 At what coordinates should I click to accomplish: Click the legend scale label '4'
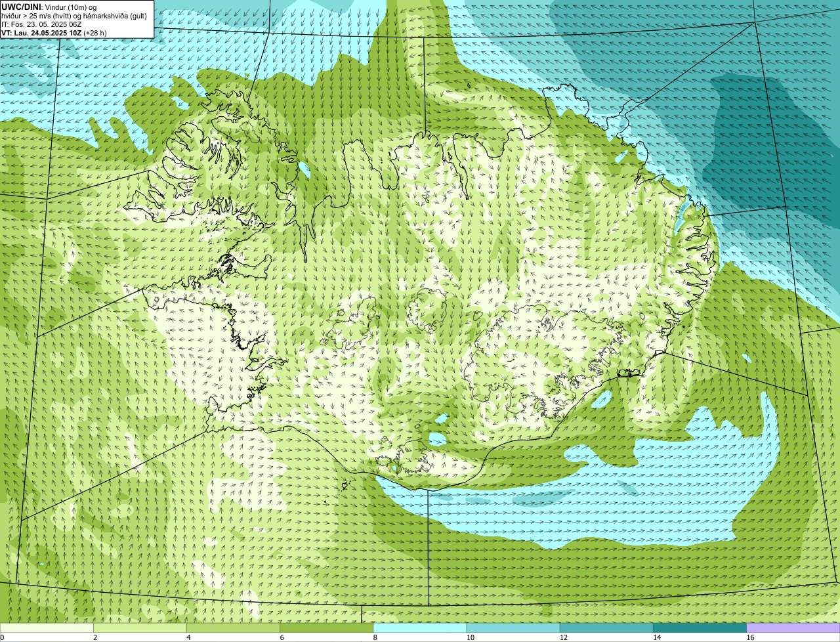[188, 637]
